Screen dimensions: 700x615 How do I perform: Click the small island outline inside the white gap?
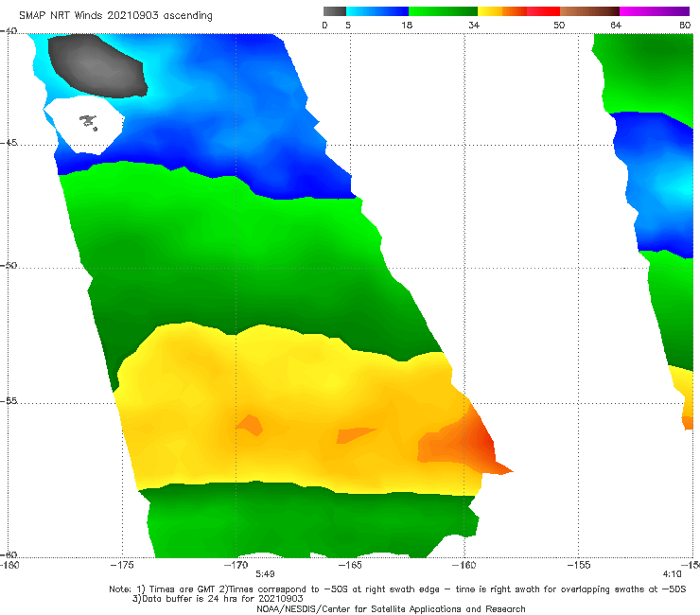[88, 122]
